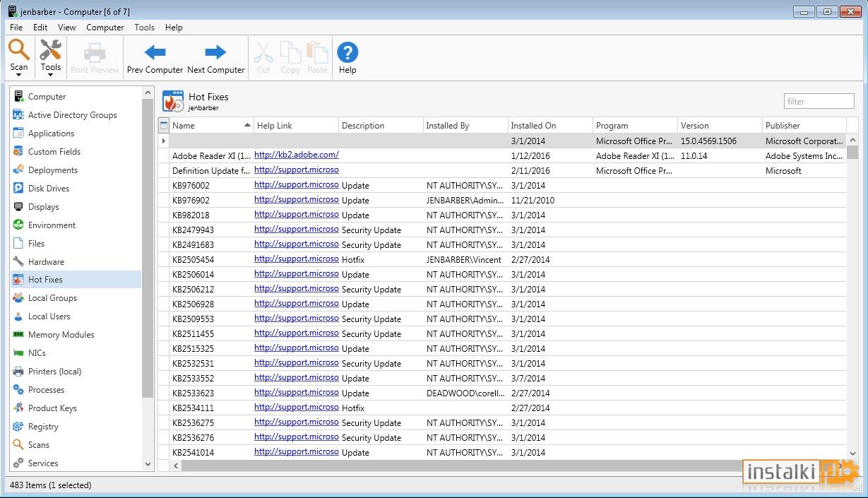Open the Edit menu
The width and height of the screenshot is (868, 498).
[40, 28]
